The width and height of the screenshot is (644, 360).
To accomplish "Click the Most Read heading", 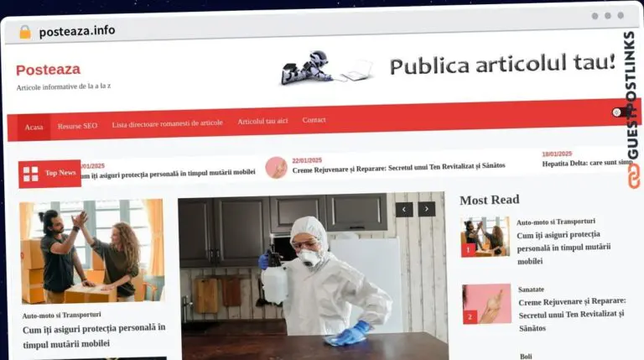I will [x=490, y=200].
